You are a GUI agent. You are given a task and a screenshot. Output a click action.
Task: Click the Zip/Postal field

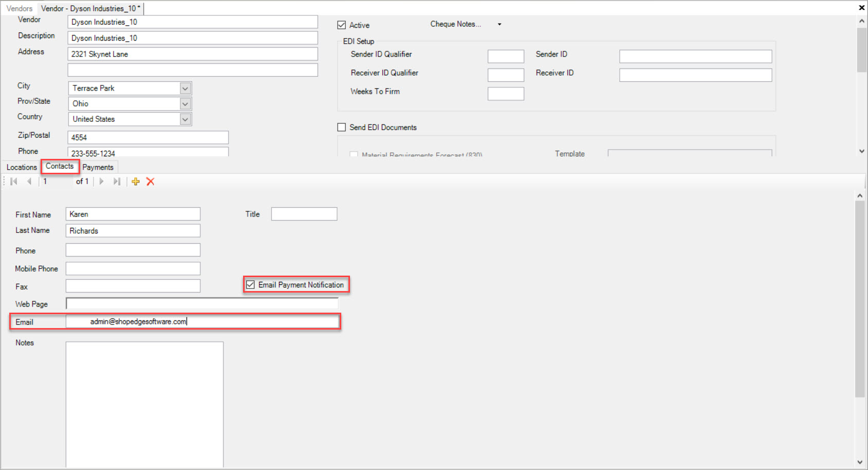pos(148,137)
